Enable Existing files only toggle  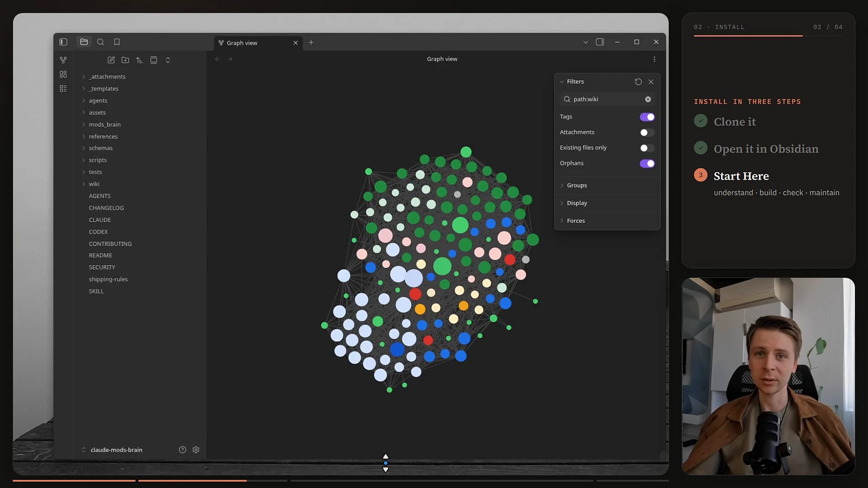click(647, 148)
